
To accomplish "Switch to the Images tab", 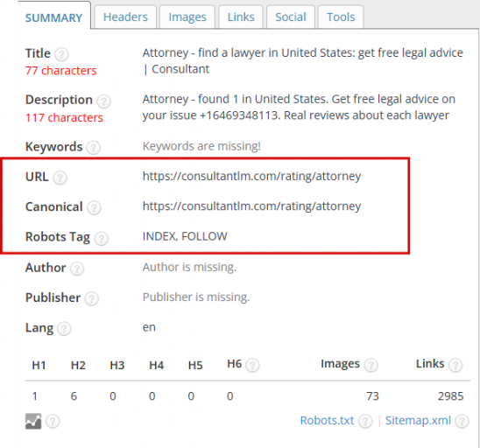I will pyautogui.click(x=187, y=17).
